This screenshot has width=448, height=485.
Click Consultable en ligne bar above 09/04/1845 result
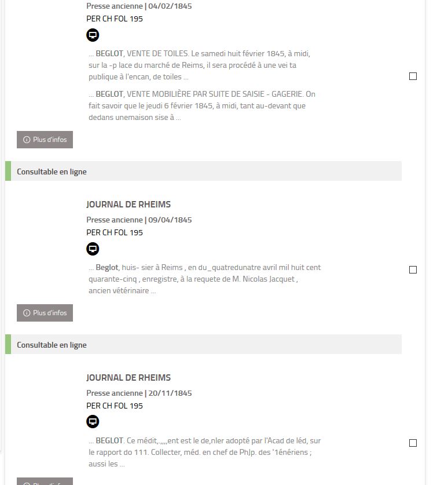coord(203,172)
